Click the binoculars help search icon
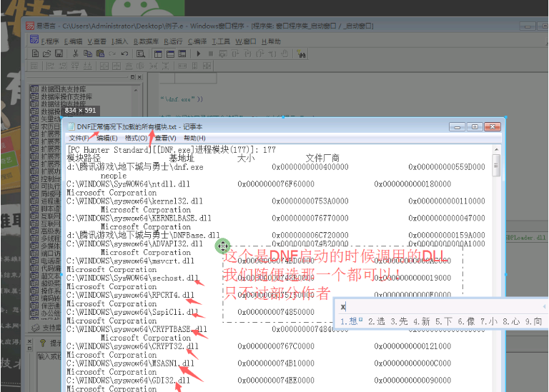The image size is (549, 392). [x=301, y=54]
